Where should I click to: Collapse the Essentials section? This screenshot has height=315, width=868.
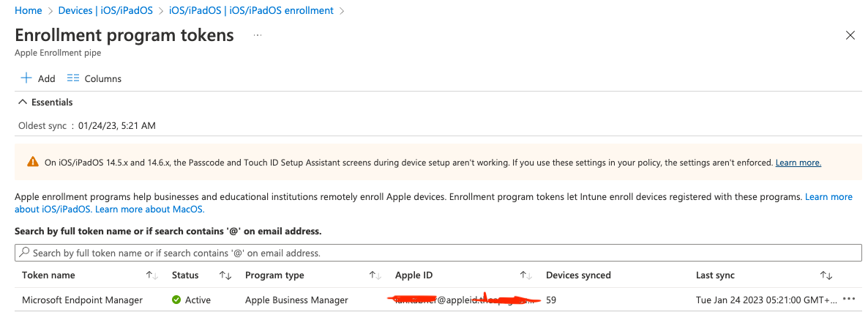(x=45, y=102)
